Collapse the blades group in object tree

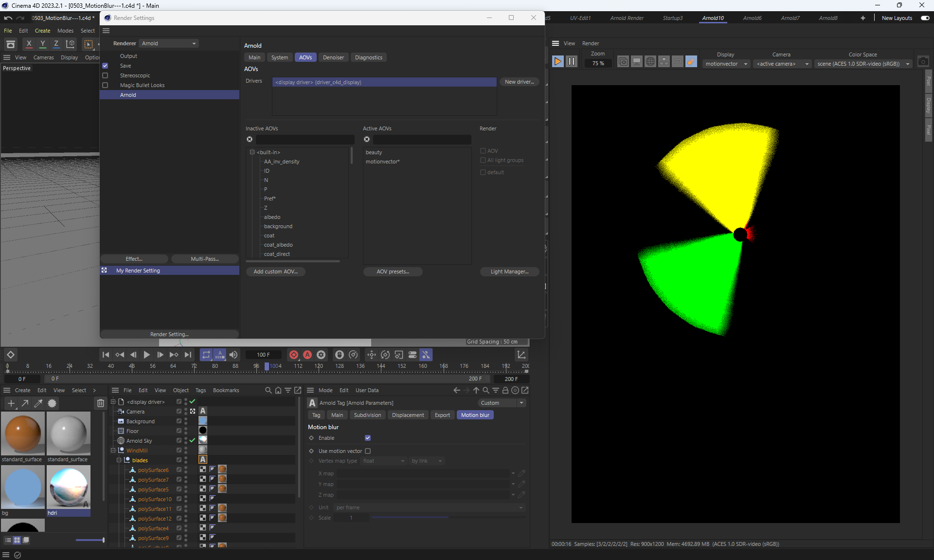point(119,460)
